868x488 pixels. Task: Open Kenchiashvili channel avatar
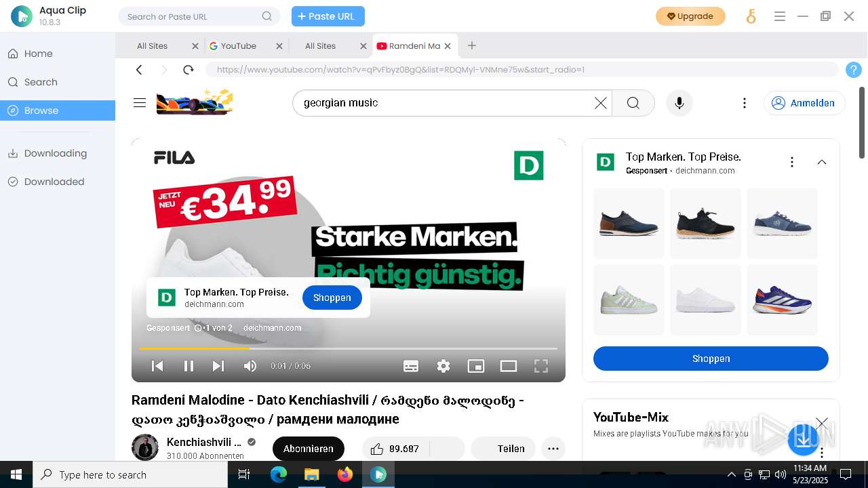click(145, 448)
